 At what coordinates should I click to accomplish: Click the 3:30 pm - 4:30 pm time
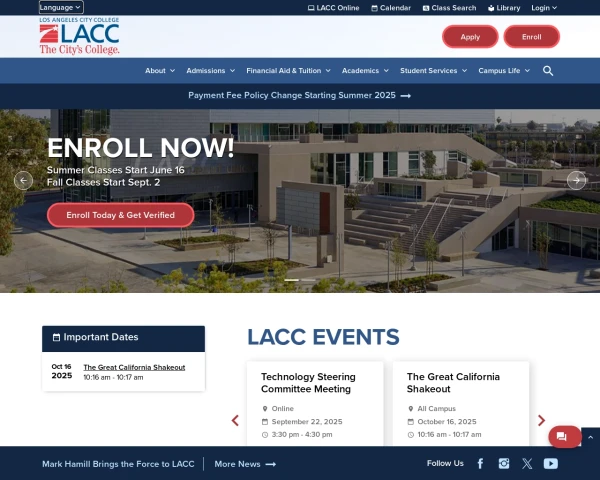coord(302,434)
